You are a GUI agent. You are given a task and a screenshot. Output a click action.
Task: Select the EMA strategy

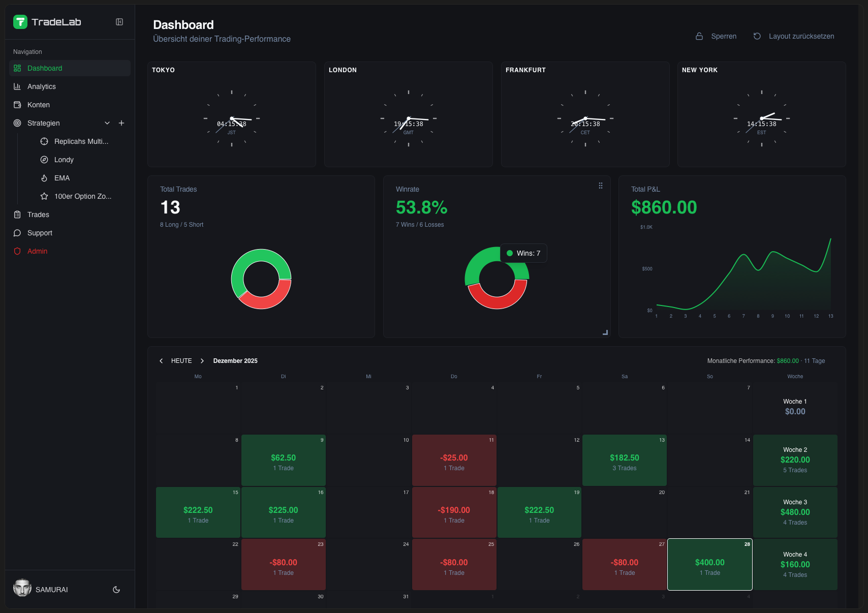tap(62, 178)
